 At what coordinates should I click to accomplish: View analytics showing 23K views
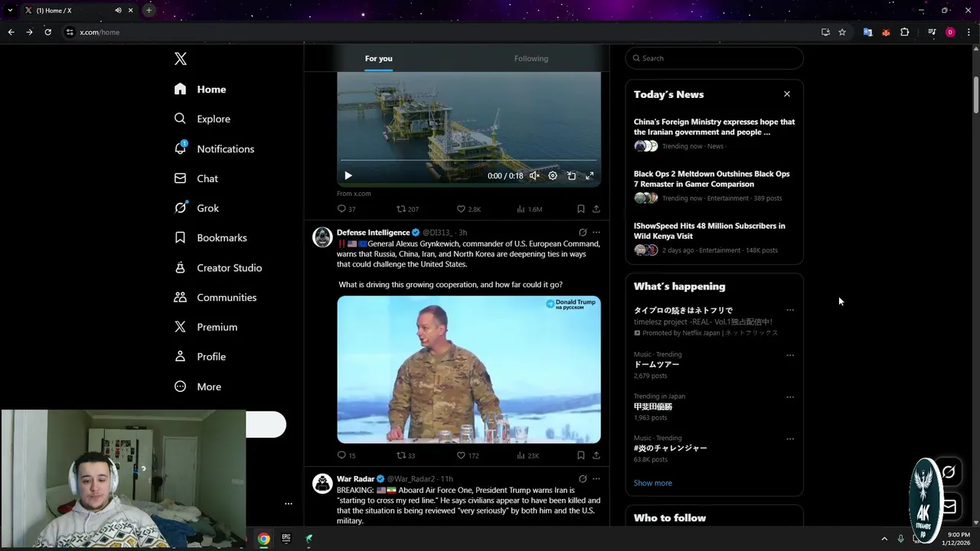tap(528, 455)
